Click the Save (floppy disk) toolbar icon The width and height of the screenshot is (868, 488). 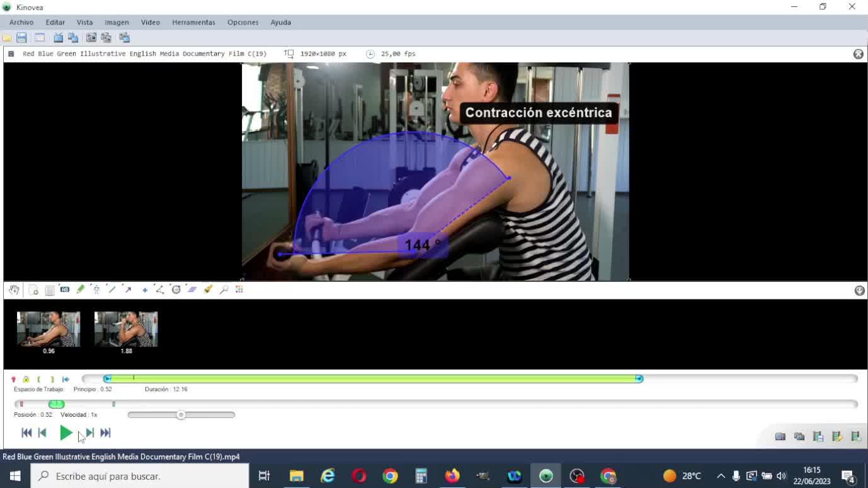tap(21, 38)
